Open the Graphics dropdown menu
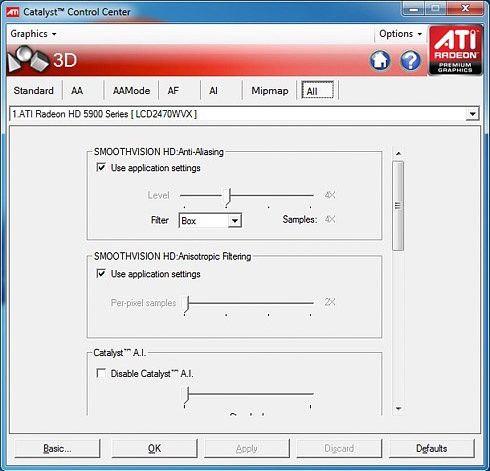Screen dimensions: 490x471 33,34
